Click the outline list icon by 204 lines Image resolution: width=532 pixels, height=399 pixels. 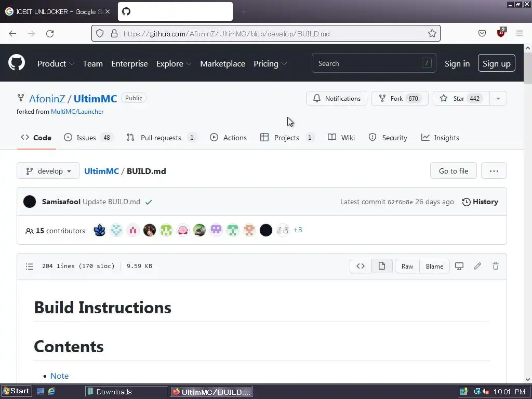point(30,267)
